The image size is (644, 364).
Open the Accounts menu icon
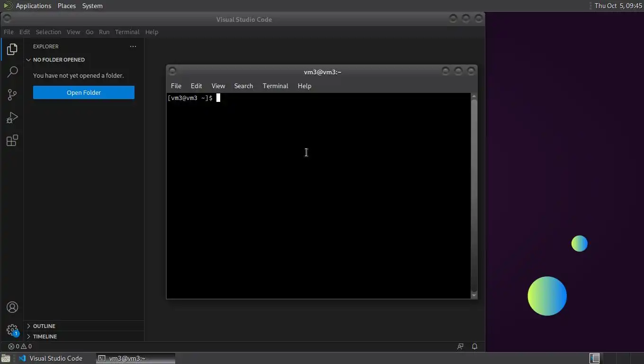click(x=12, y=307)
